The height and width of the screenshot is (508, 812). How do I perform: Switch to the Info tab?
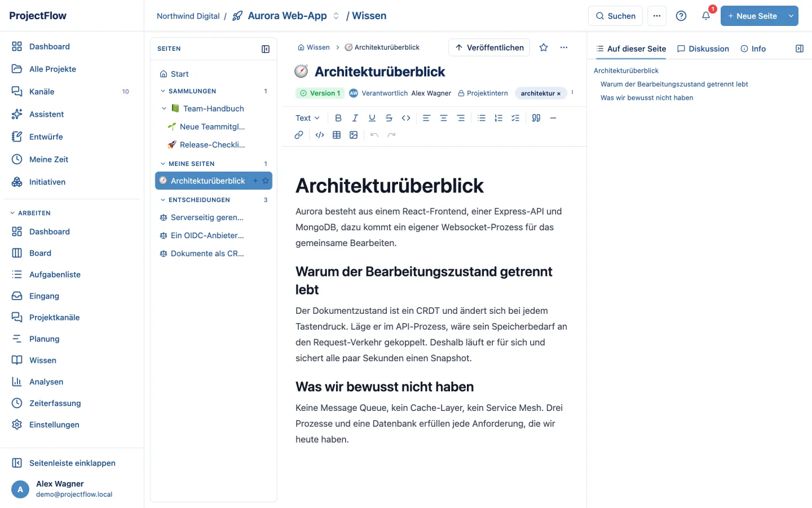click(753, 49)
